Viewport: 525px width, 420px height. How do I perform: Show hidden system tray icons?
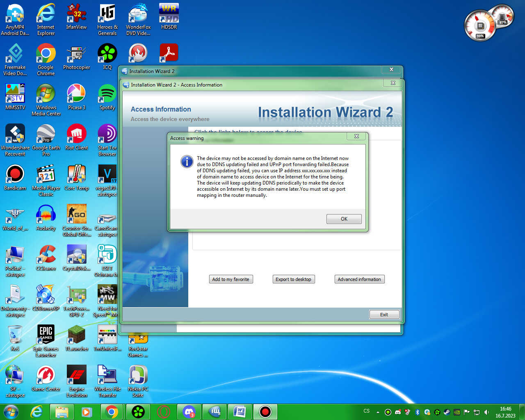[378, 412]
